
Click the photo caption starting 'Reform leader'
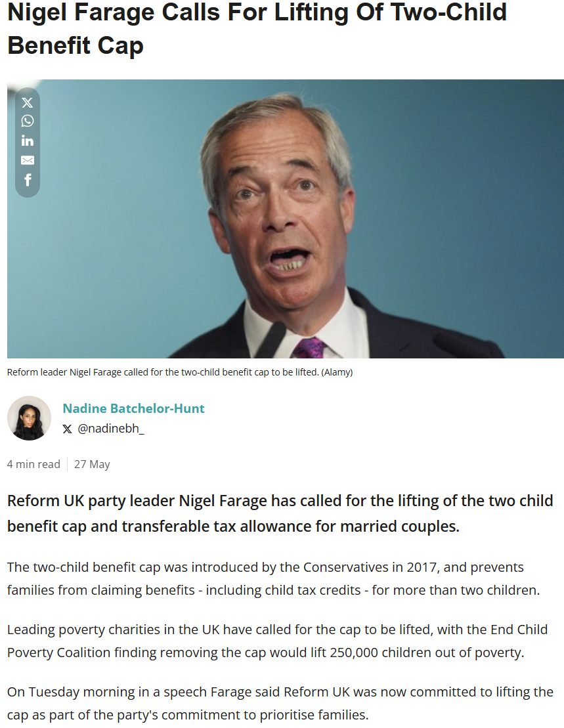163,372
